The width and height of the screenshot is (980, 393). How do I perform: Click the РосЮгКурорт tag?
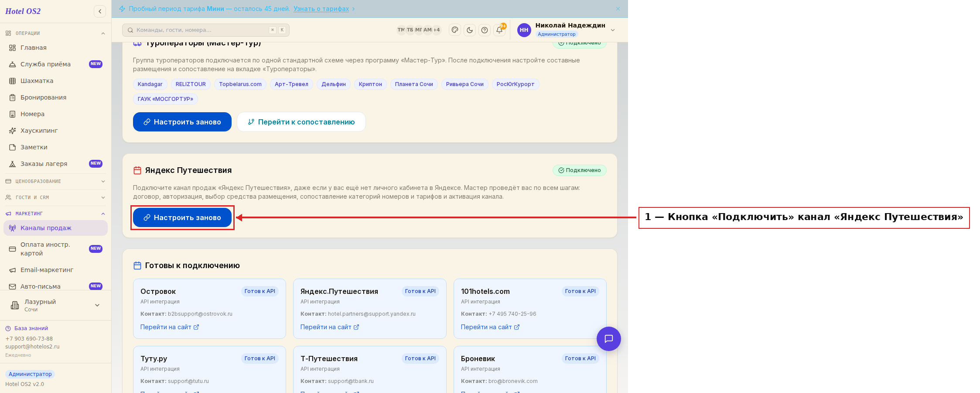pos(516,84)
